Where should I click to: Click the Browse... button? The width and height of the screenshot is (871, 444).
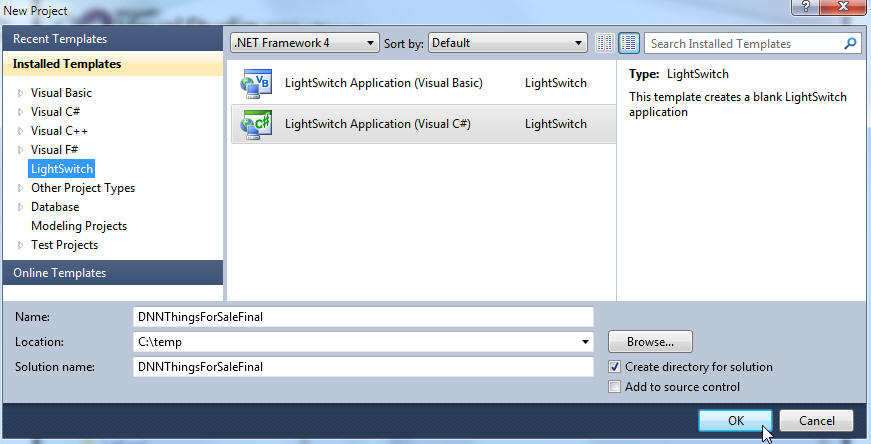650,342
